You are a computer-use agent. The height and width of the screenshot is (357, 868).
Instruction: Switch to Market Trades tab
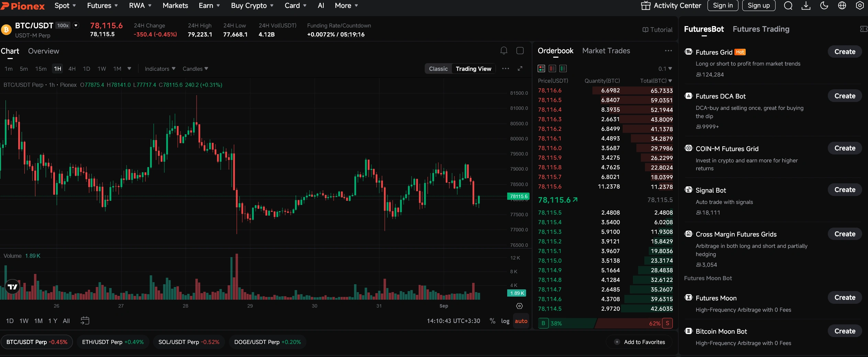click(606, 51)
